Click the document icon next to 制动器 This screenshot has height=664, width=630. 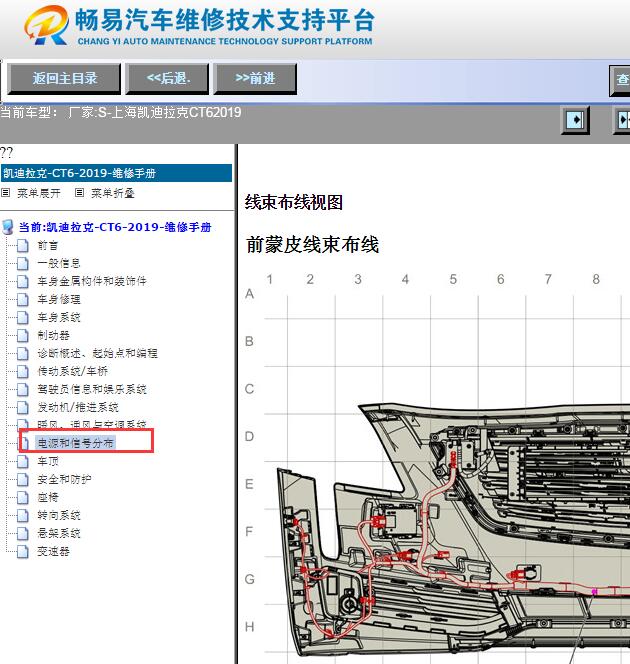click(x=22, y=335)
